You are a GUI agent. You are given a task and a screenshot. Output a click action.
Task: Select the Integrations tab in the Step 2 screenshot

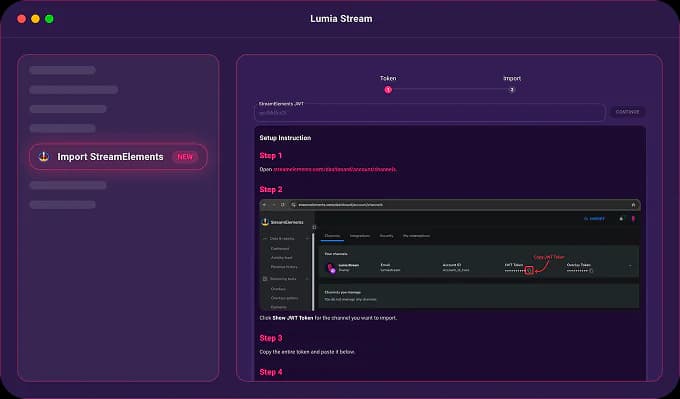[x=360, y=236]
